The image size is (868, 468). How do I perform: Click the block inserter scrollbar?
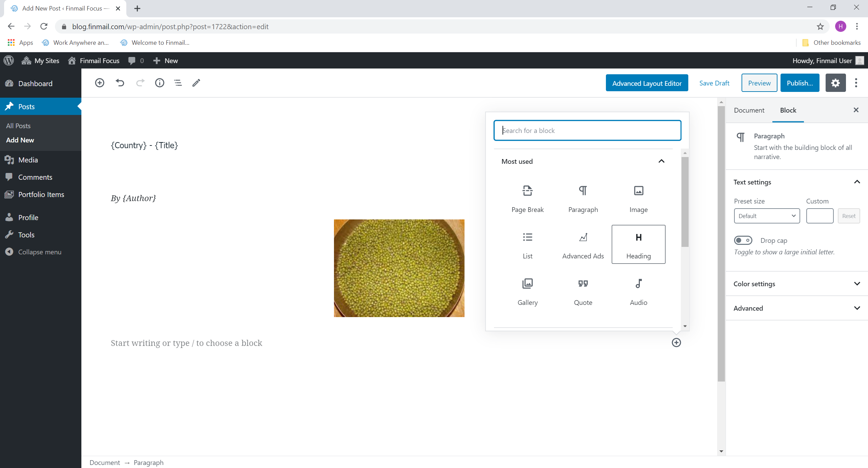click(685, 202)
